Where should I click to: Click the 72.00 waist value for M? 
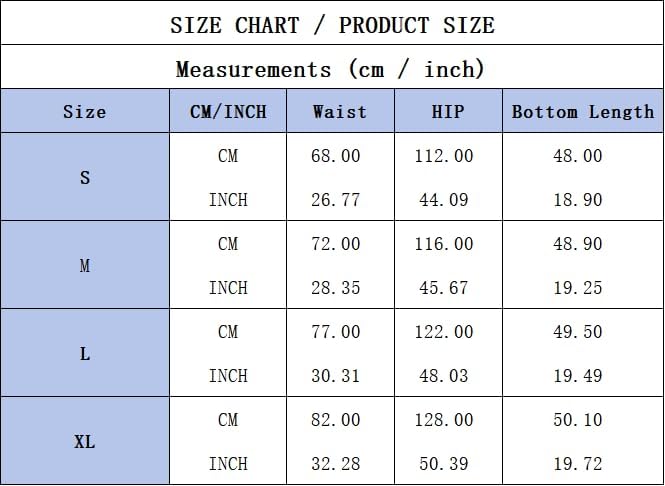[335, 244]
